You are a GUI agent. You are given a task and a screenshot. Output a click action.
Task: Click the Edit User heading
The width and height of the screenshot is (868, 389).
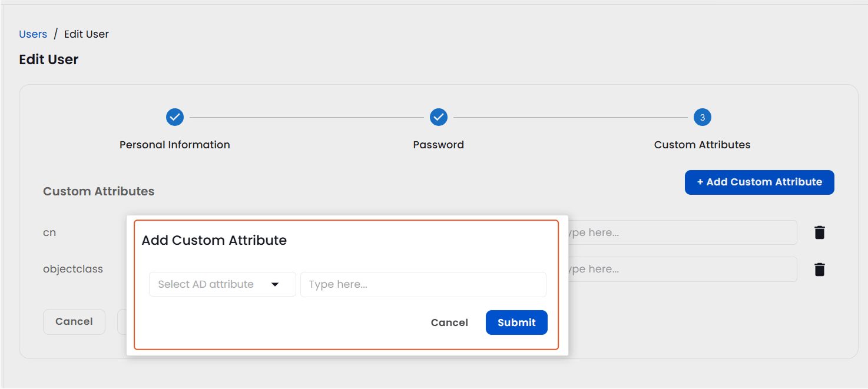pyautogui.click(x=48, y=59)
